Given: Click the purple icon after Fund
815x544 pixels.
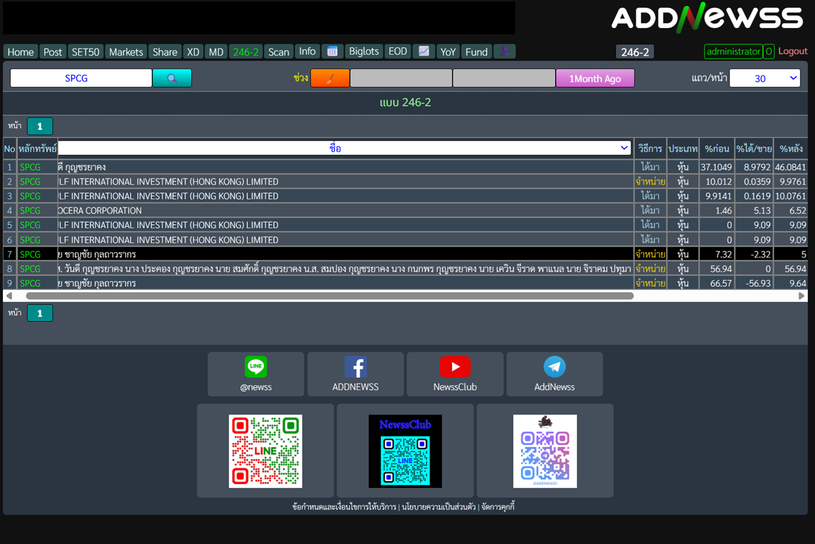Looking at the screenshot, I should 505,52.
